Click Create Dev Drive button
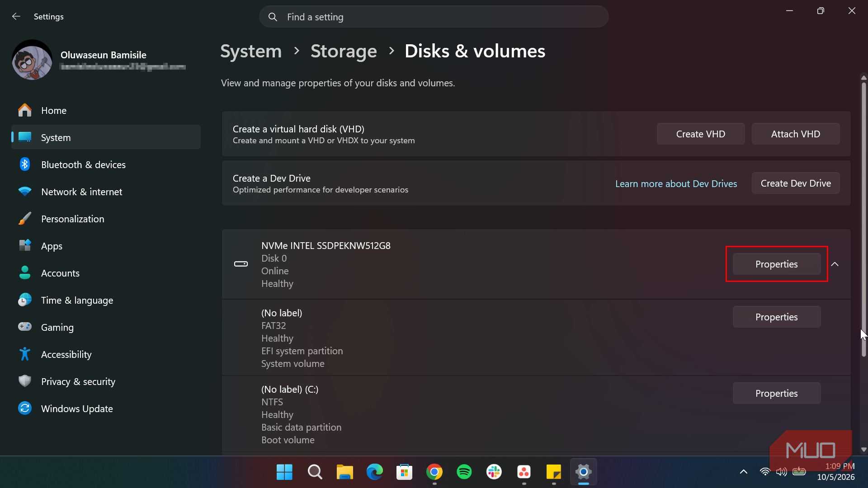 point(795,183)
